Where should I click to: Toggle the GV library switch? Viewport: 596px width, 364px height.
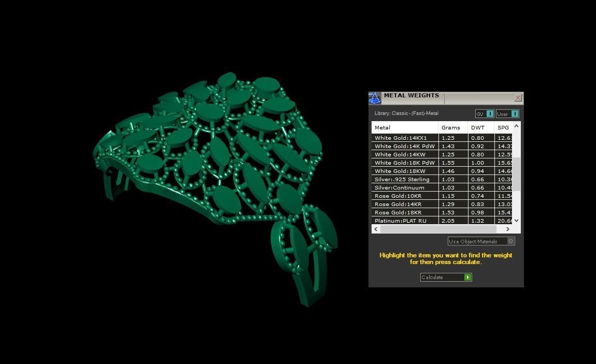click(x=485, y=114)
